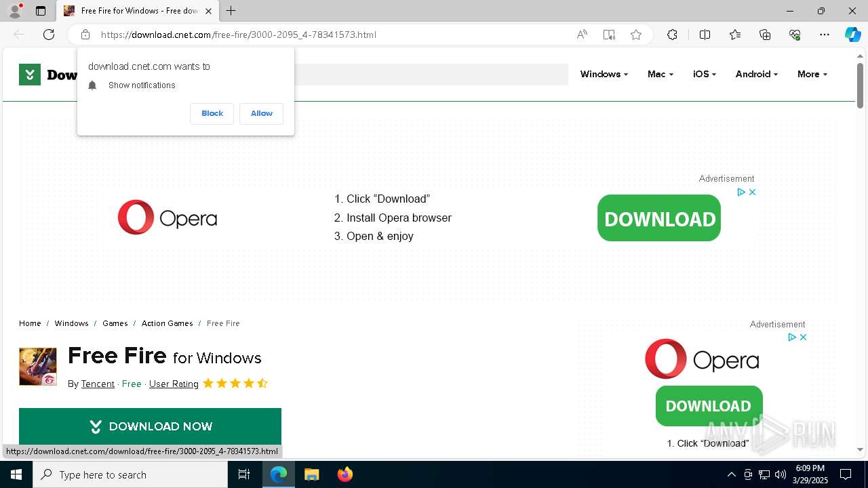Expand the iOS navigation dropdown
Screen dimensions: 868x488
[x=704, y=74]
